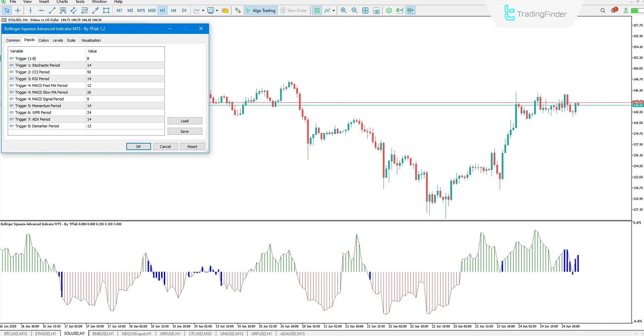Click the tile windows grid icon
This screenshot has width=644, height=336.
[x=365, y=10]
